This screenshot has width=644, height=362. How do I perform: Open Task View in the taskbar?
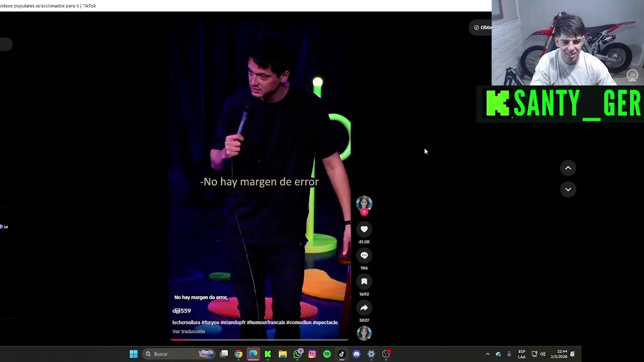click(x=224, y=354)
